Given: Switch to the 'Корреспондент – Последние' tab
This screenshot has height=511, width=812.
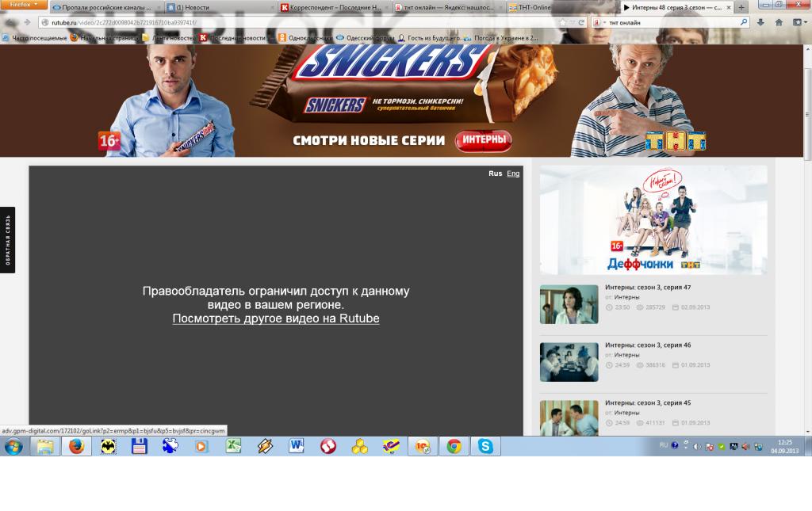Looking at the screenshot, I should 335,7.
